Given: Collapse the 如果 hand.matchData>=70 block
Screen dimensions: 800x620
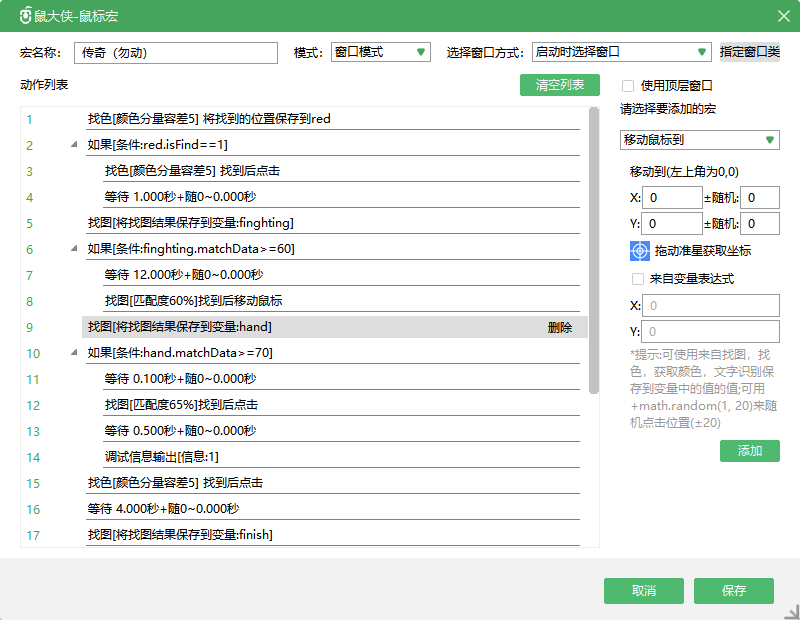Looking at the screenshot, I should (73, 353).
